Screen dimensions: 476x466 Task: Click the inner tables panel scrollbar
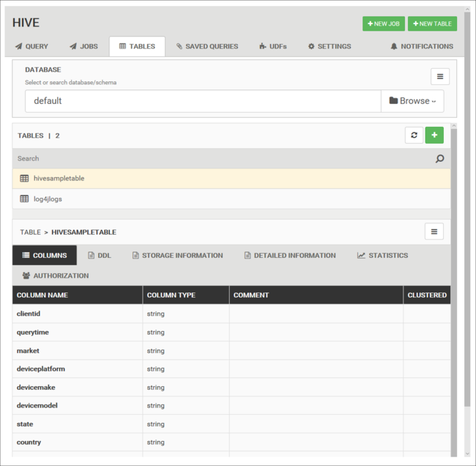click(x=454, y=293)
